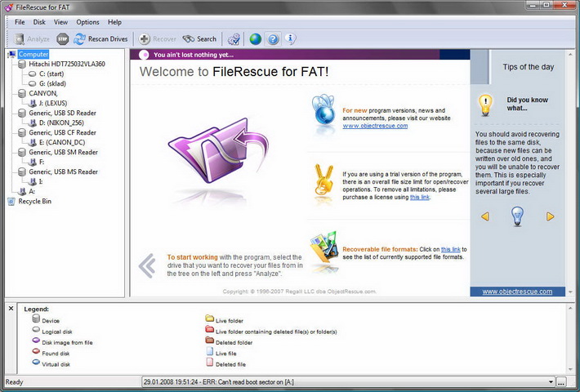The width and height of the screenshot is (580, 392).
Task: Click the blue question mark help icon
Action: click(x=274, y=38)
